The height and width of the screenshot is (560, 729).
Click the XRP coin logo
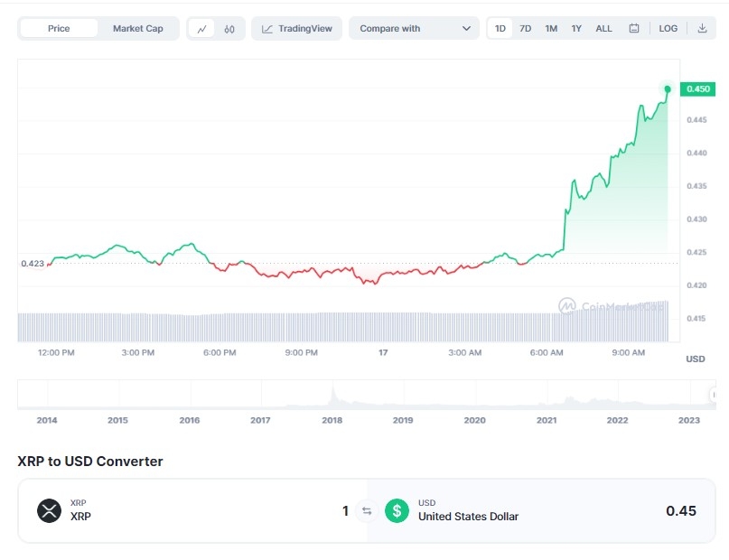click(x=50, y=510)
